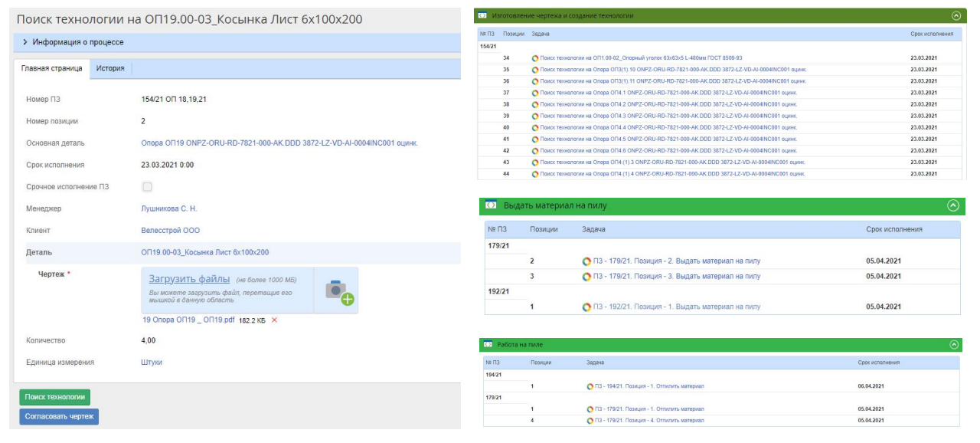
Task: Open task for Опора ОП4.4 in row 40
Action: (x=668, y=127)
